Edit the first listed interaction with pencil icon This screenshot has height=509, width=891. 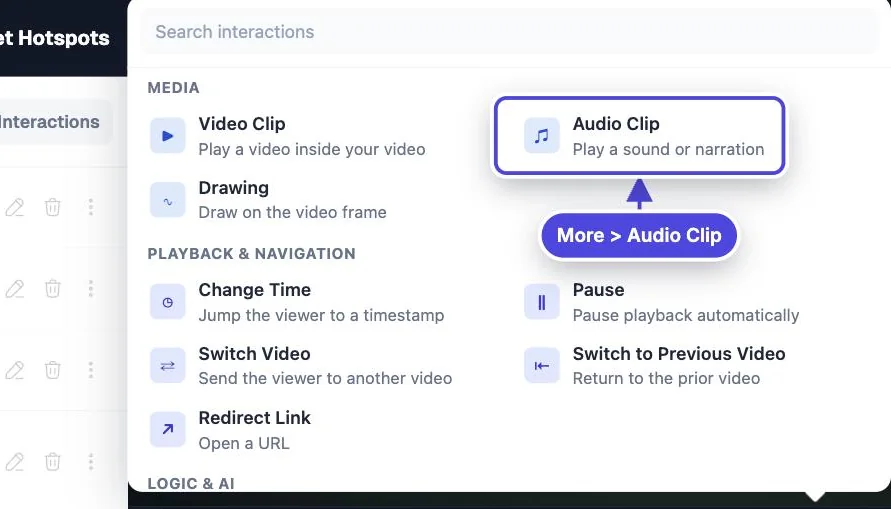pyautogui.click(x=15, y=207)
